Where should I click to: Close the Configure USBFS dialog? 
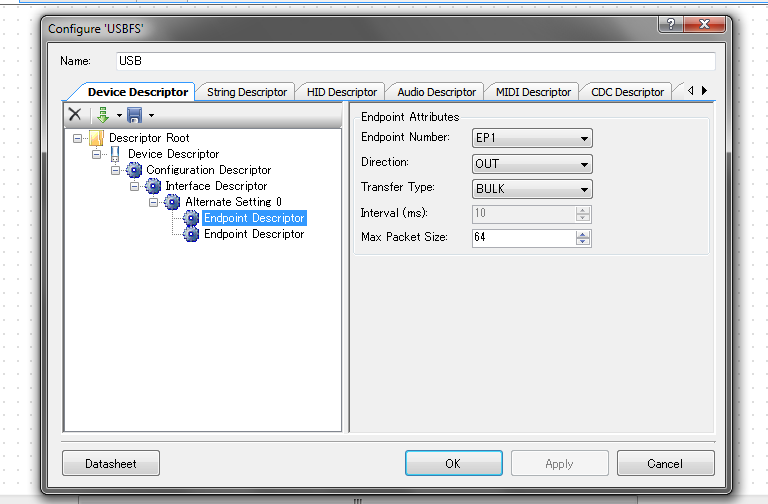[x=704, y=24]
